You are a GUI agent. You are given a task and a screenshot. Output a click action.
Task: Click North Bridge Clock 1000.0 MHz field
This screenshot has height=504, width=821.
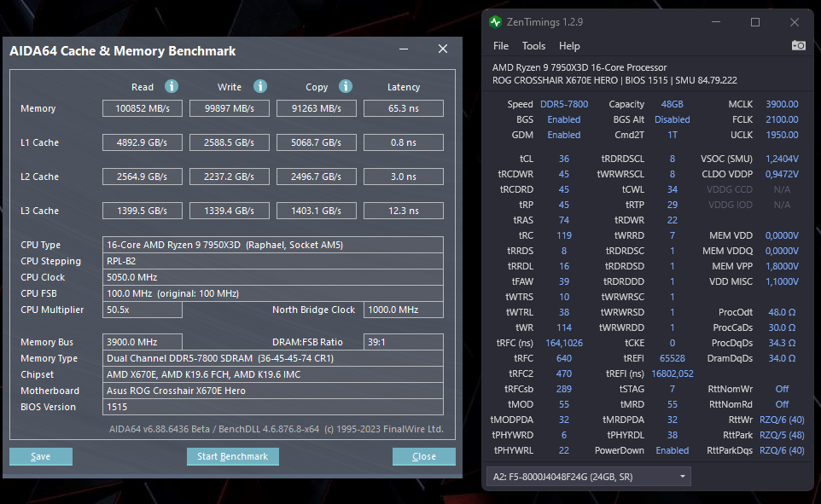point(403,310)
